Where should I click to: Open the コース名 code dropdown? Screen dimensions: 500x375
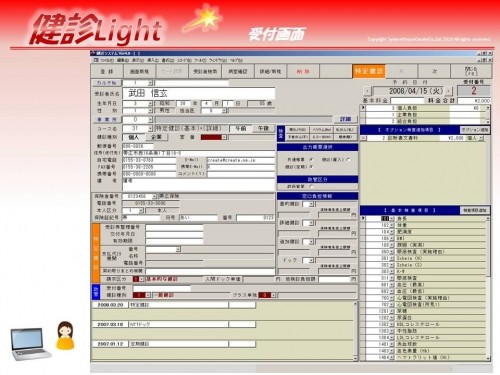point(150,128)
